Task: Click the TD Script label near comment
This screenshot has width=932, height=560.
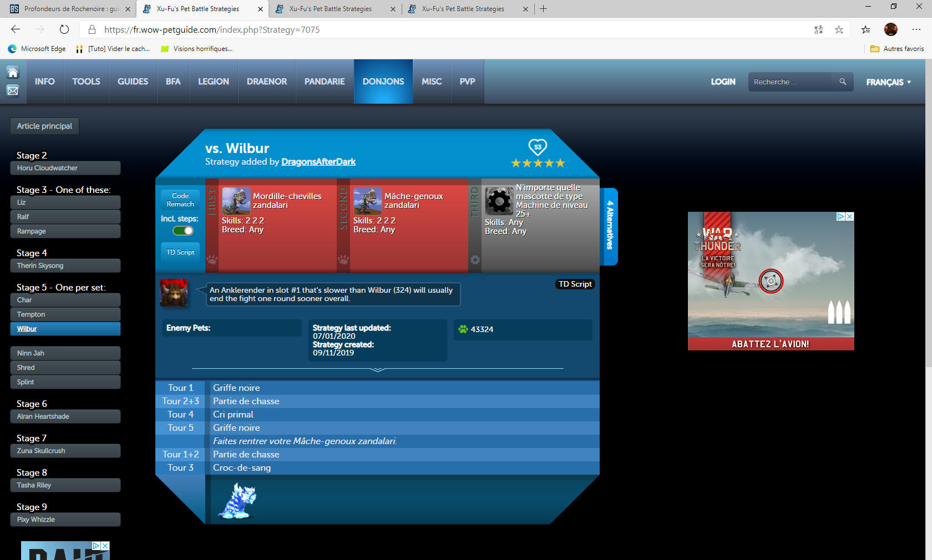Action: pos(575,284)
